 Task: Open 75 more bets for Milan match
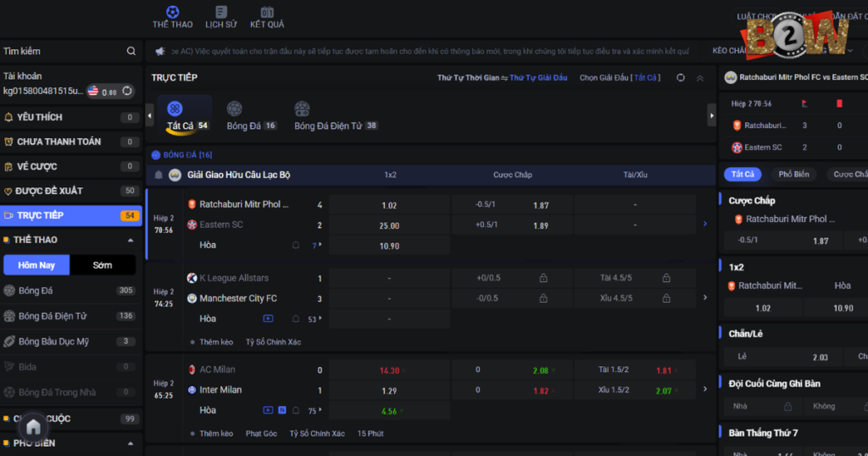315,410
